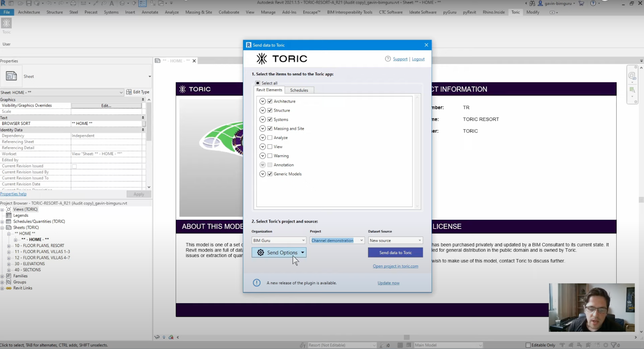
Task: Open the Massing & Site ribbon tab
Action: click(x=198, y=12)
